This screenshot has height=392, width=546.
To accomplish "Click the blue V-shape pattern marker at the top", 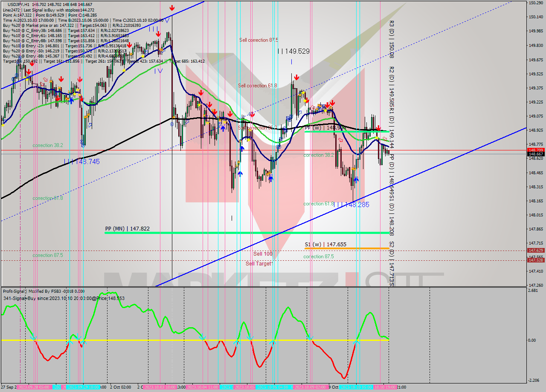I will point(167,21).
